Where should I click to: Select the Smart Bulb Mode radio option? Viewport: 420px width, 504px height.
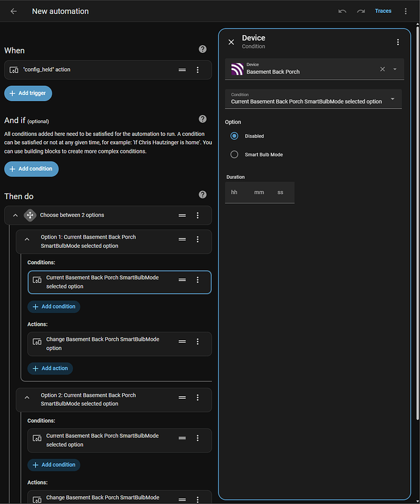click(234, 155)
